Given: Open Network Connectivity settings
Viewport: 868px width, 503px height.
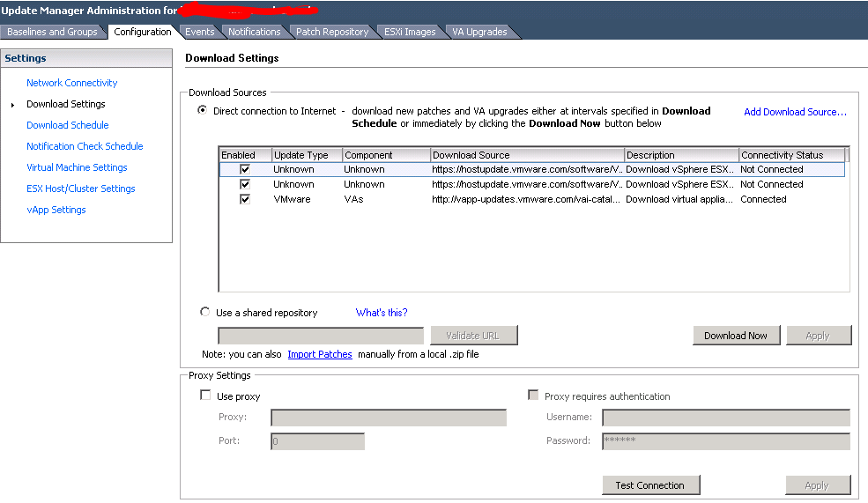Looking at the screenshot, I should [71, 83].
